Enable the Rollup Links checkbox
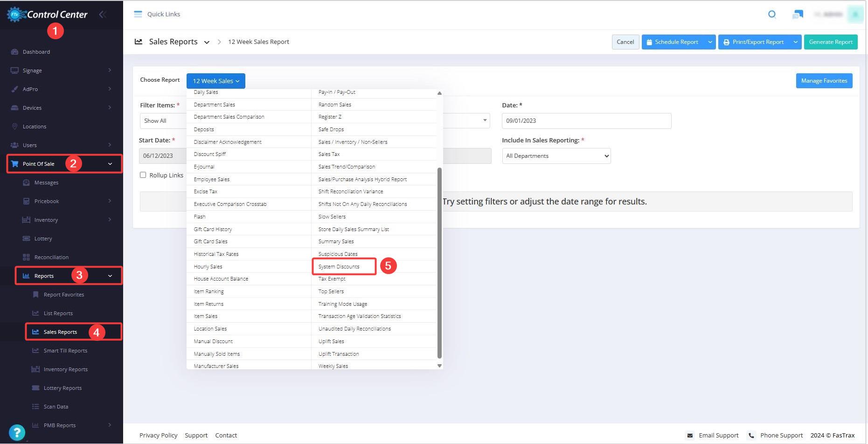This screenshot has height=444, width=868. tap(143, 175)
